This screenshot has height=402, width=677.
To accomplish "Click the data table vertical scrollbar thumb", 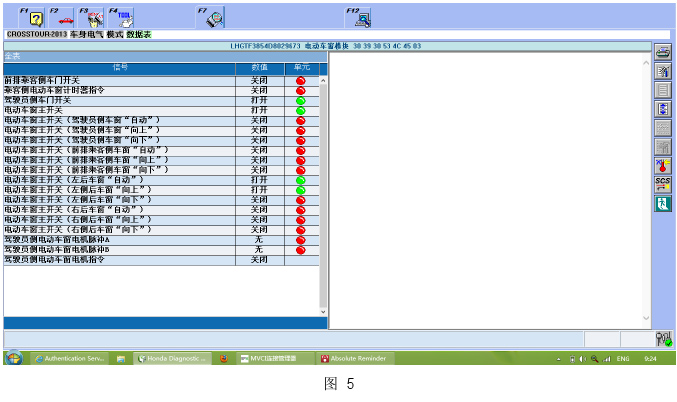I will tap(323, 196).
